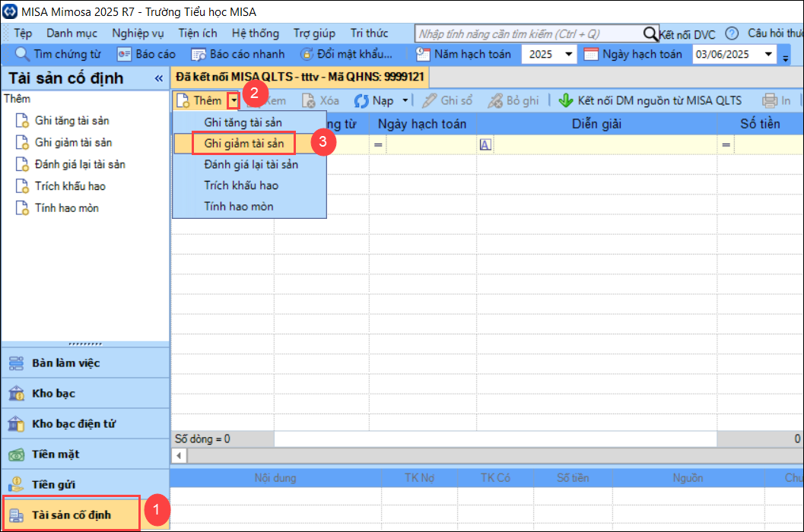804x532 pixels.
Task: Click the Diễn giải filter input cell
Action: coord(605,145)
